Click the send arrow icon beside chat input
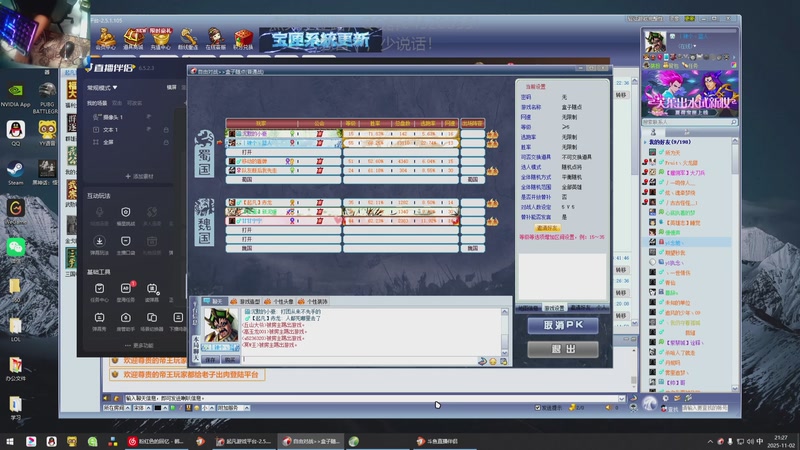Viewport: 800px width, 450px height. coord(482,361)
